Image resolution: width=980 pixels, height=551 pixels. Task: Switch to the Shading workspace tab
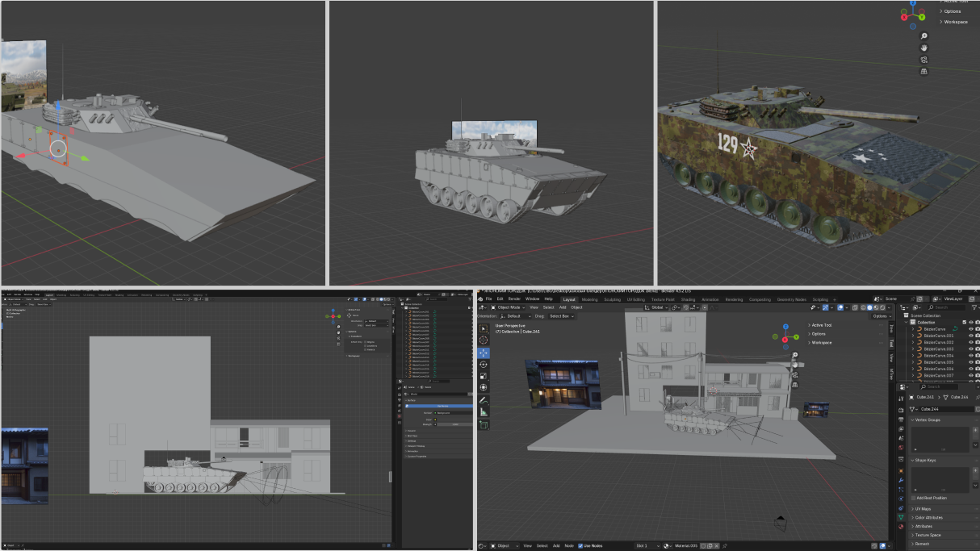(688, 299)
